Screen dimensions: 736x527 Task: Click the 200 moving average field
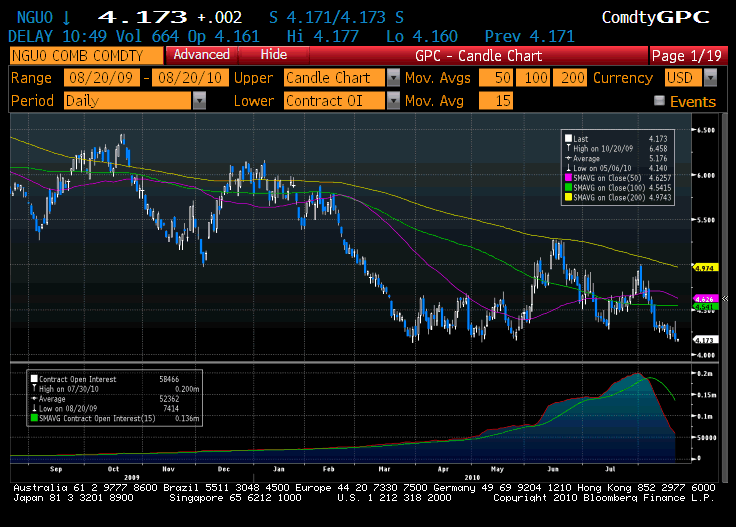coord(573,78)
